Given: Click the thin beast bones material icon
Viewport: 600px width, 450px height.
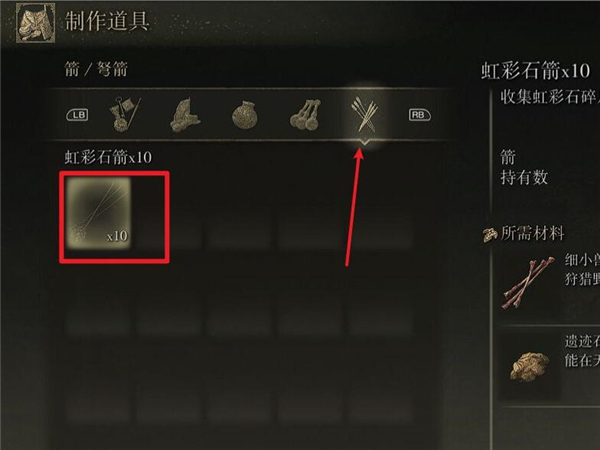Looking at the screenshot, I should tap(528, 283).
